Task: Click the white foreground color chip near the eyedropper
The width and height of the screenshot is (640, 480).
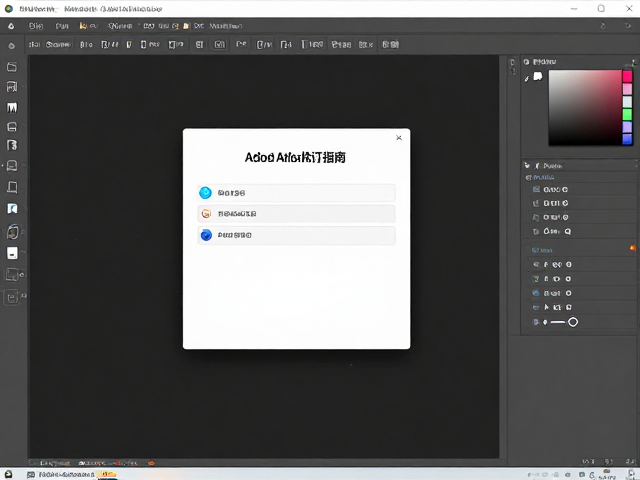Action: [x=538, y=76]
